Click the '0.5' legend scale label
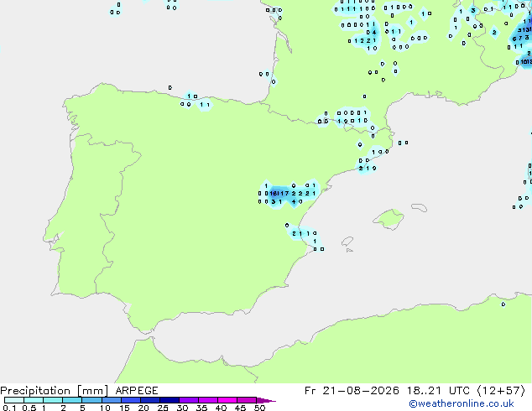The width and height of the screenshot is (532, 411). (29, 408)
